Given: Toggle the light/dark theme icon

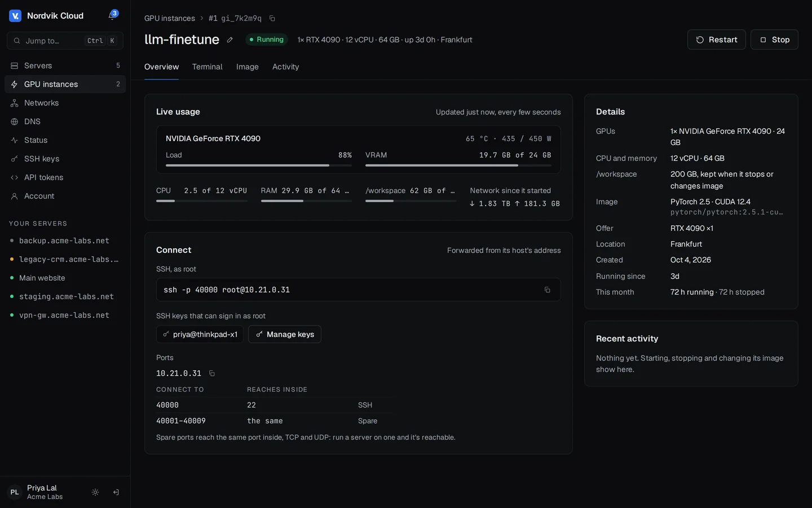Looking at the screenshot, I should click(95, 492).
